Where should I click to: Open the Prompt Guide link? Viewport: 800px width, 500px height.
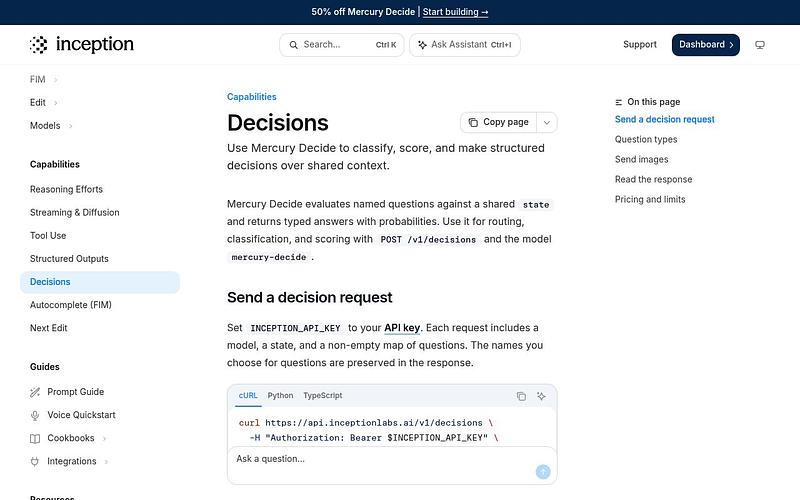click(x=76, y=392)
